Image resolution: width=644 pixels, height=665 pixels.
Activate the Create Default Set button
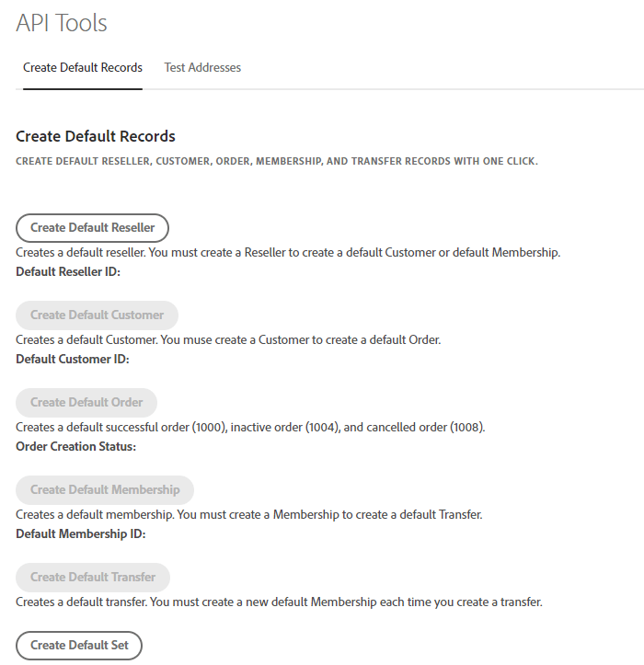[79, 645]
